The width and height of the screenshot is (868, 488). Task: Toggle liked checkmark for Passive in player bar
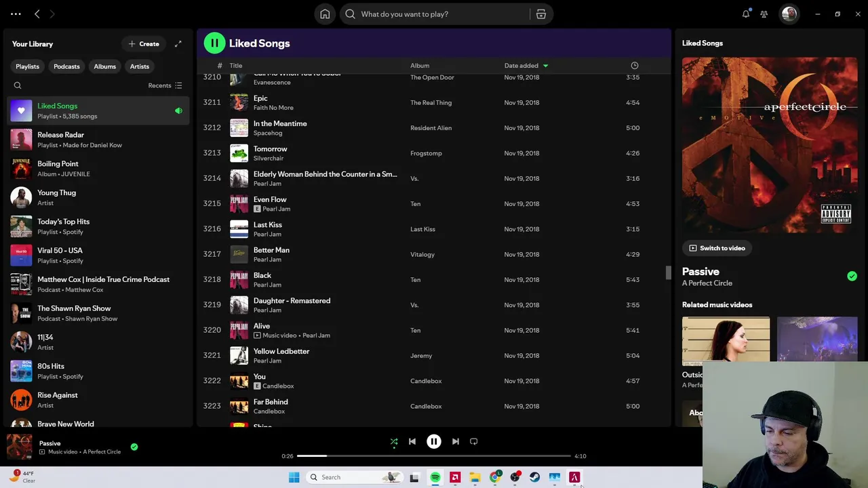tap(134, 447)
